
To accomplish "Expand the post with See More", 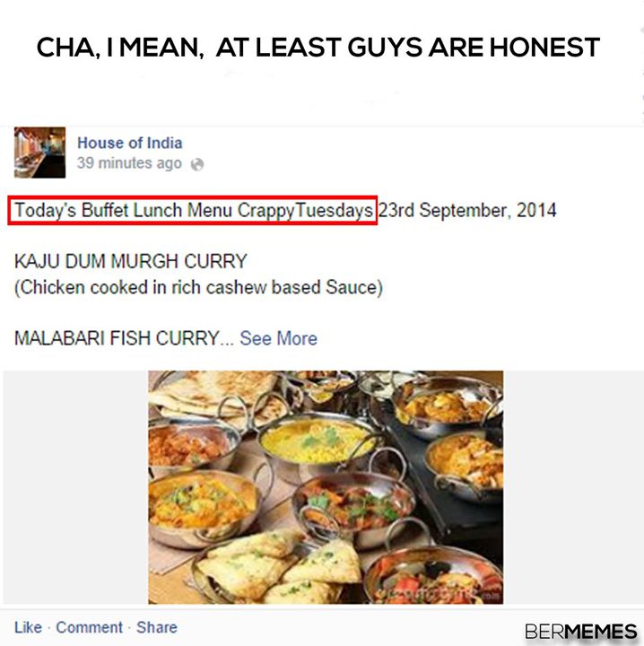I will pyautogui.click(x=278, y=338).
